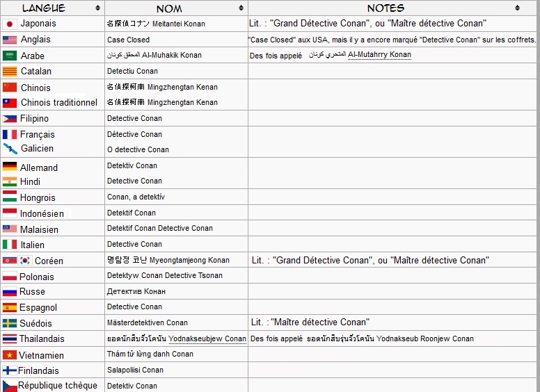Viewport: 540px width, 392px height.
Task: Click the Vietnam flag icon
Action: pyautogui.click(x=10, y=355)
